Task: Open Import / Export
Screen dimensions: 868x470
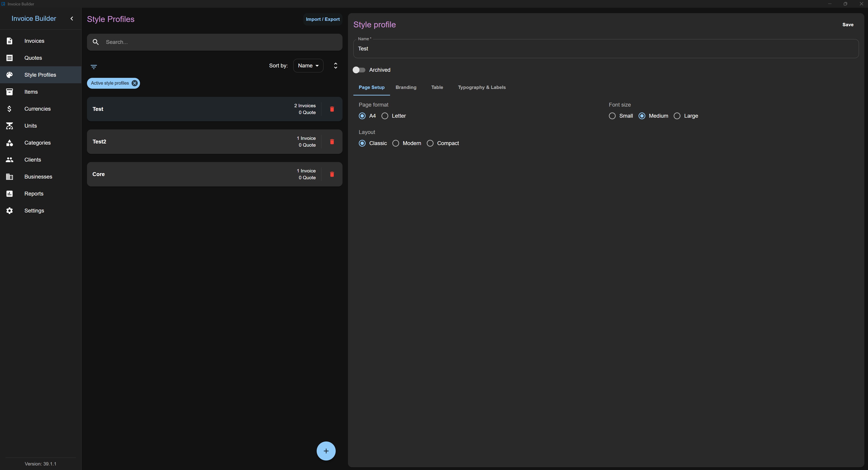Action: coord(323,19)
